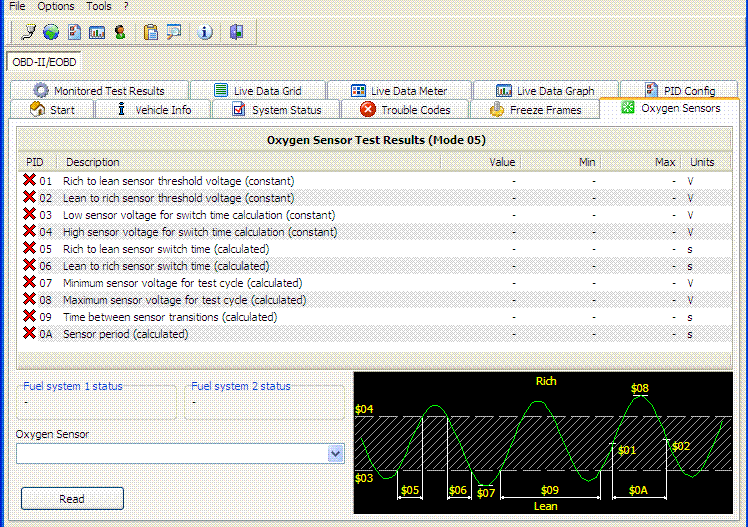Click the 'Lean' label on waveform diagram
Image resolution: width=748 pixels, height=527 pixels.
tap(545, 506)
